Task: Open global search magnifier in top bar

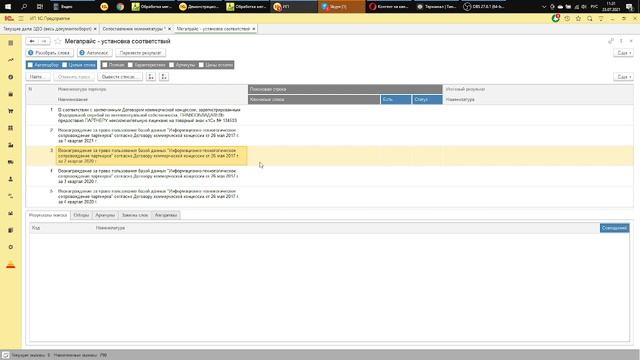Action: pos(590,18)
